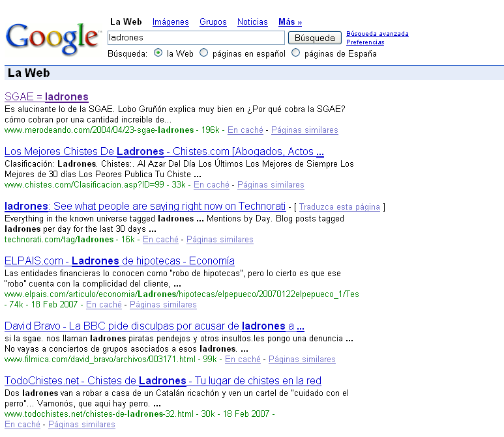This screenshot has height=437, width=504.
Task: Open 'Los Mejores Chistes De Ladrones' result
Action: pos(164,151)
